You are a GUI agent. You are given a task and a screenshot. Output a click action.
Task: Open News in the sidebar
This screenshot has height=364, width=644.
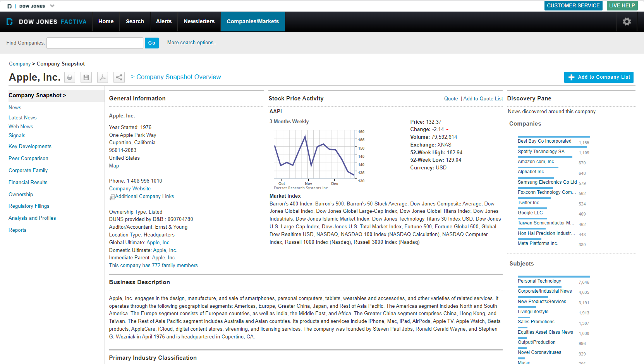pos(15,108)
